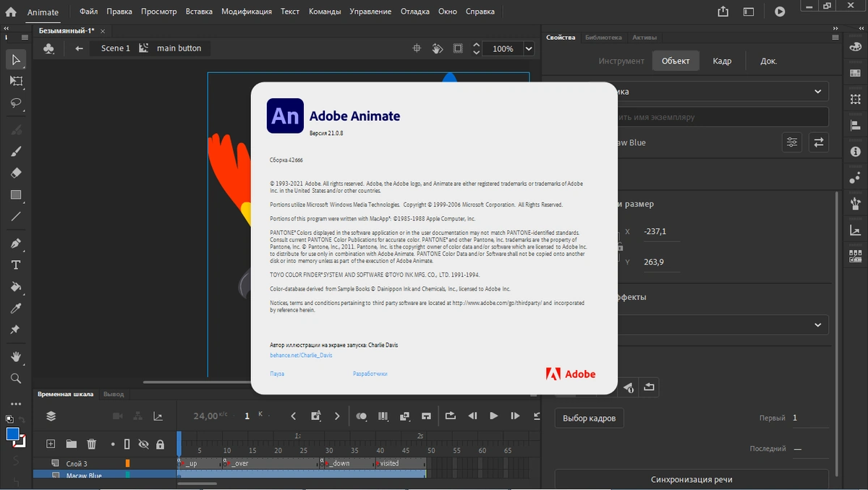
Task: Open the Модификация menu
Action: [x=247, y=12]
